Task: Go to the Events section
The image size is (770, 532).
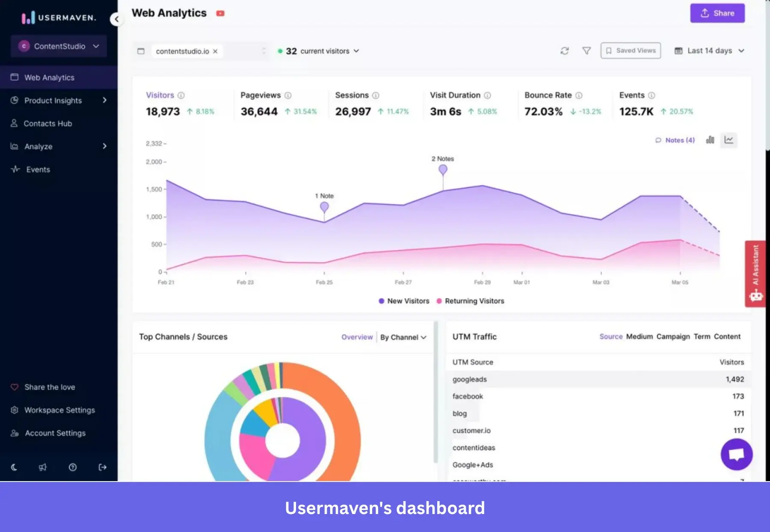Action: [x=38, y=169]
